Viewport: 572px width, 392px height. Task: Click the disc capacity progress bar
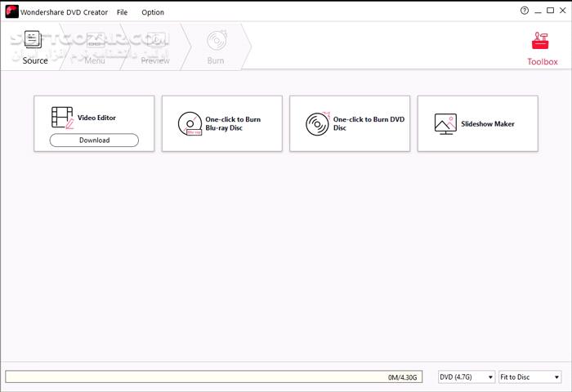click(x=214, y=376)
